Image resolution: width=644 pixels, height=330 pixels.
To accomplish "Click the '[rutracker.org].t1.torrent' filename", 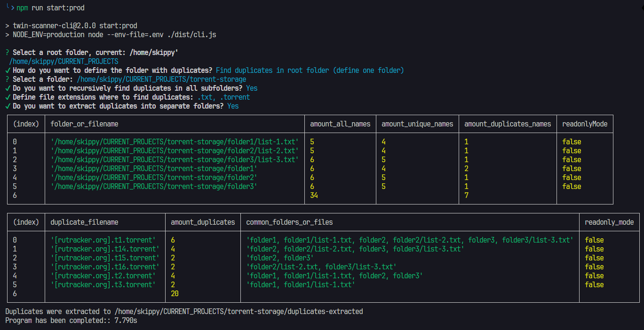I will click(x=103, y=240).
